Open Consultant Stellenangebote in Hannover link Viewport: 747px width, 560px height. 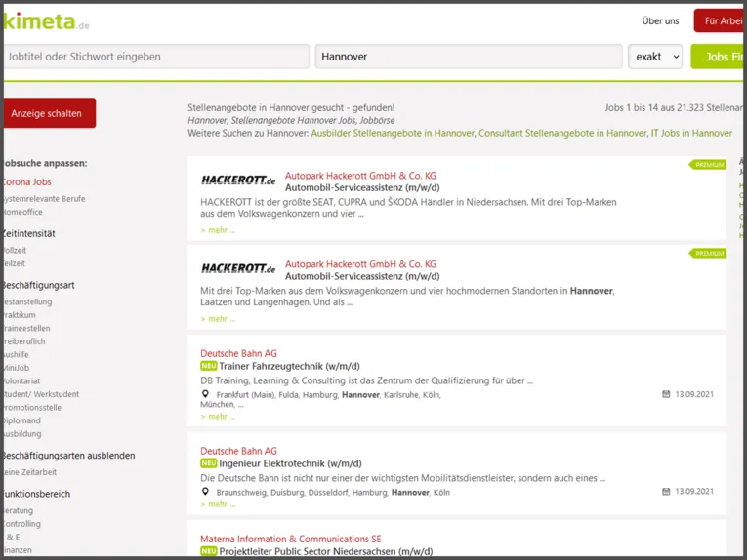pos(562,134)
